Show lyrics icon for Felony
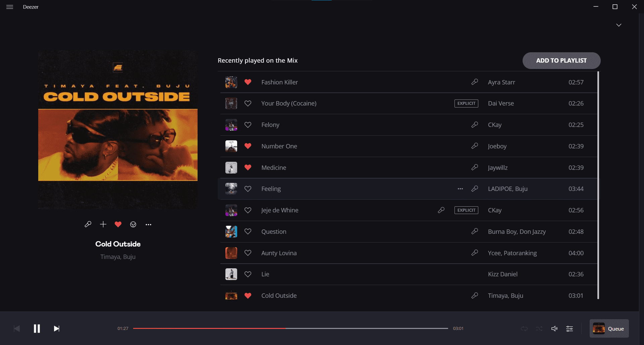The image size is (644, 345). click(475, 125)
